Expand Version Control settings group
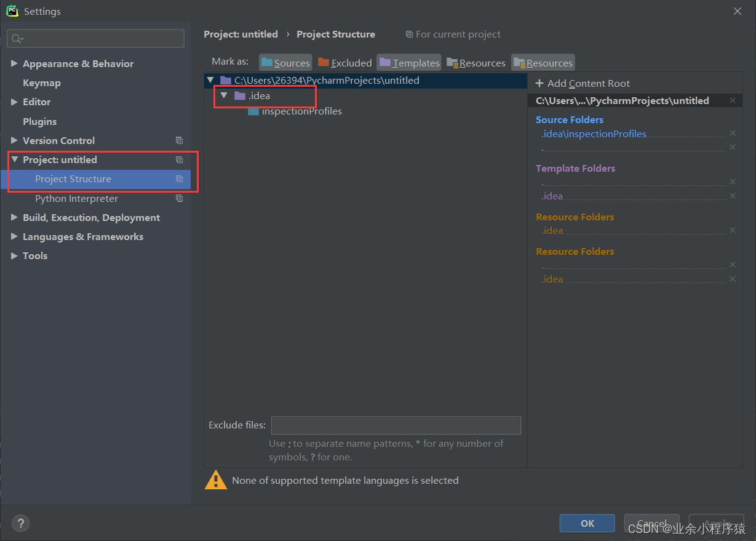 pyautogui.click(x=15, y=140)
